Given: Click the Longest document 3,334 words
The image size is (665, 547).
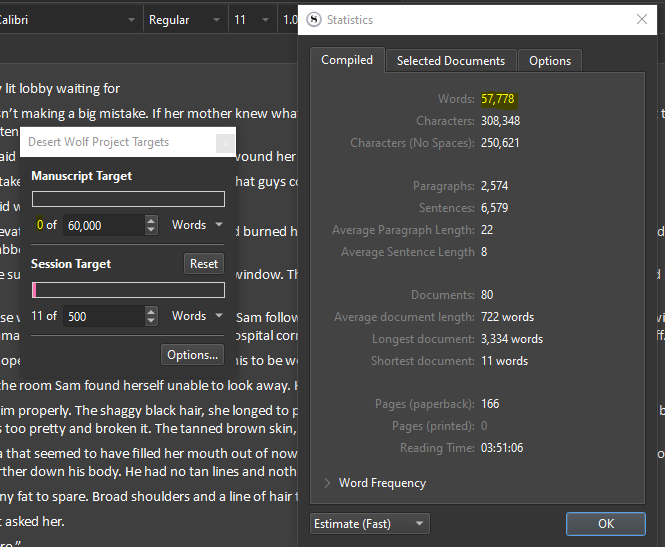Looking at the screenshot, I should click(x=512, y=339).
